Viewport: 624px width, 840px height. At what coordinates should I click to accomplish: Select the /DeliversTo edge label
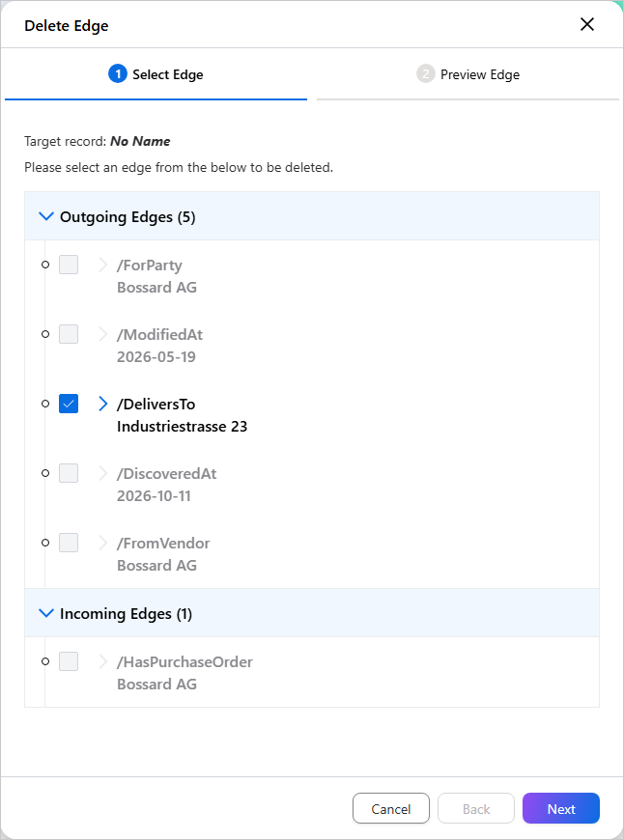click(156, 404)
